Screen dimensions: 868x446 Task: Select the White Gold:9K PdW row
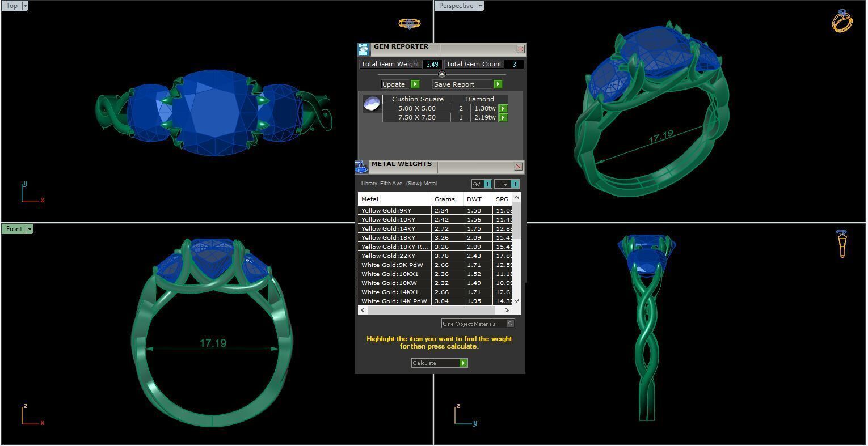tap(435, 265)
